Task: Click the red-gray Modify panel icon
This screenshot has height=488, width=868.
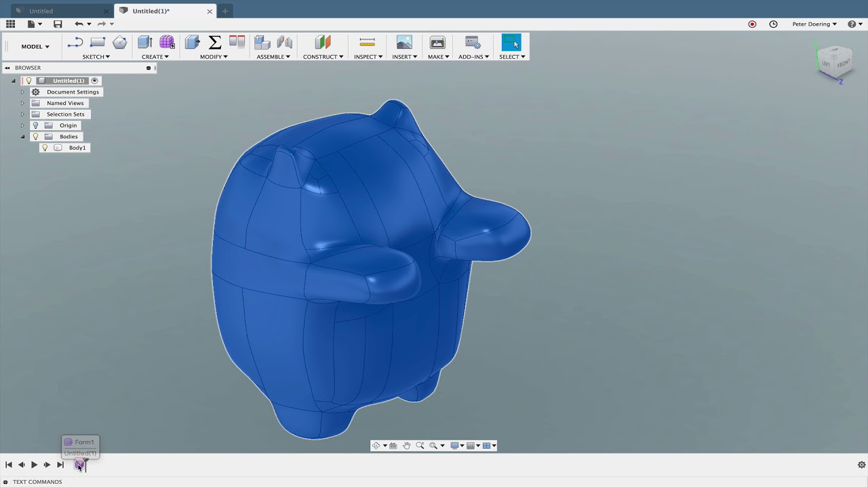Action: coord(237,42)
